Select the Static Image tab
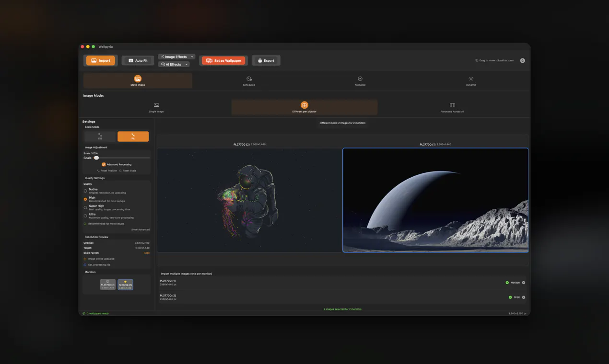The width and height of the screenshot is (609, 364). pos(138,80)
